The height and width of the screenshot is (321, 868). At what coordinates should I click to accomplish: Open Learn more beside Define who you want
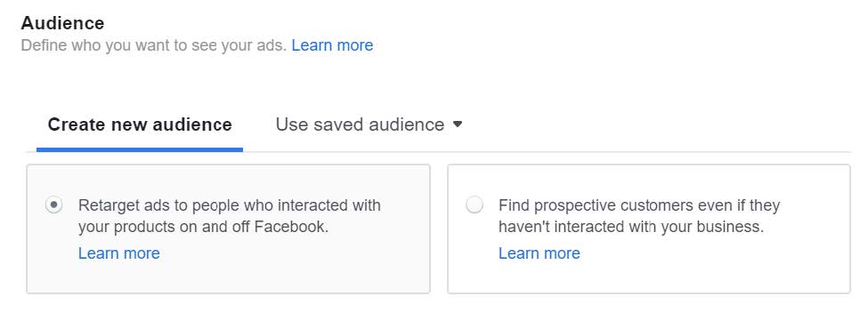332,45
